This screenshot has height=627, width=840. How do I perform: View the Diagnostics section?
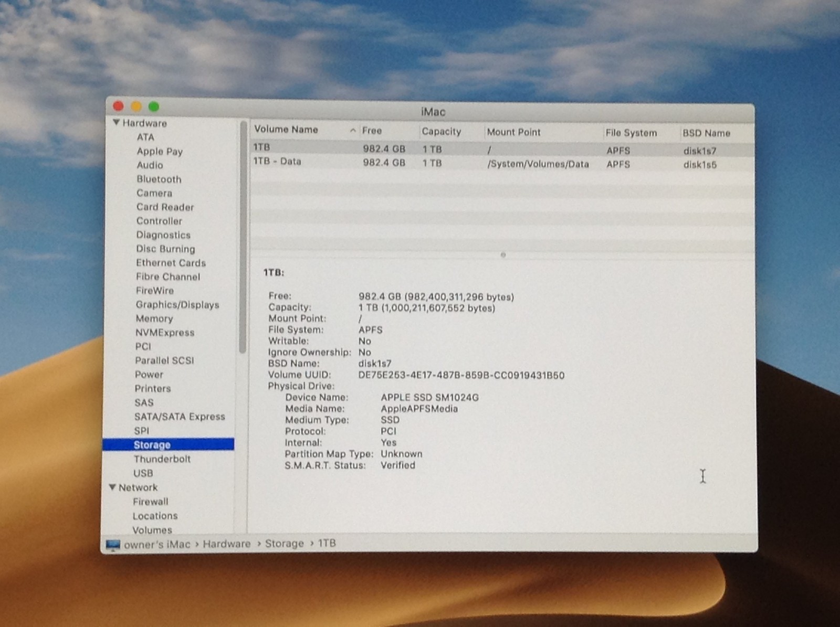(163, 235)
